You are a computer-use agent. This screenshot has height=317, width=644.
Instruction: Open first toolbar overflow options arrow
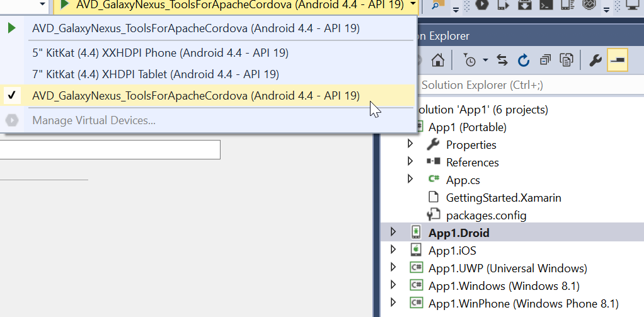click(x=456, y=10)
